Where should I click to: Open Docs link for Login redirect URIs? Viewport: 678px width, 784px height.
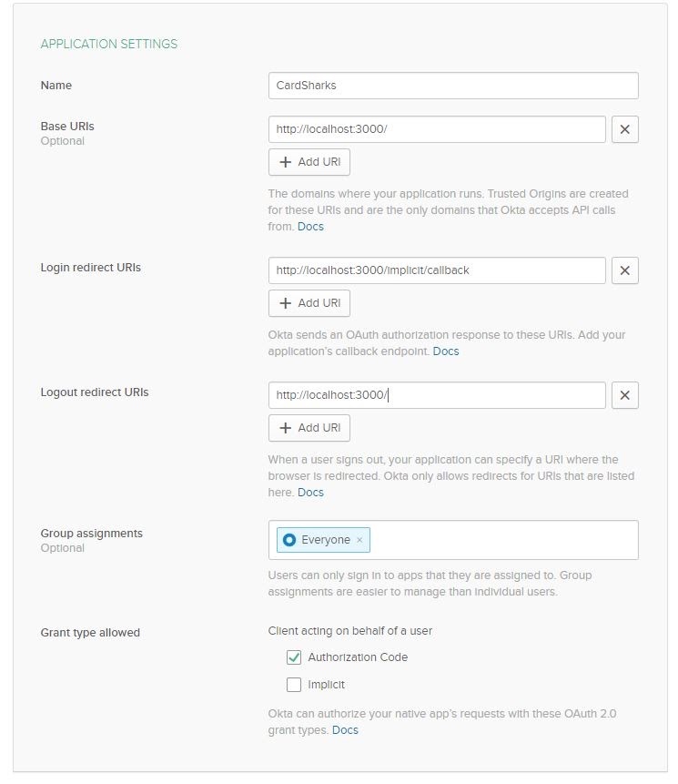click(446, 351)
